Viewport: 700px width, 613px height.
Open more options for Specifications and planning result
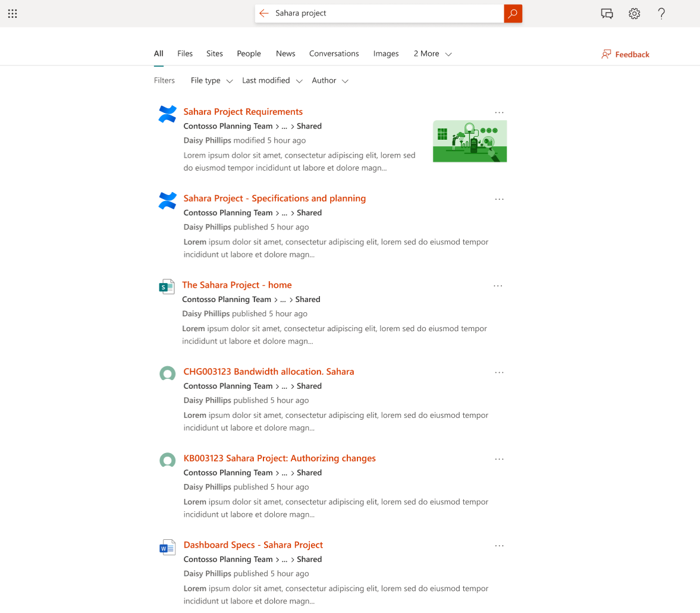click(x=499, y=199)
